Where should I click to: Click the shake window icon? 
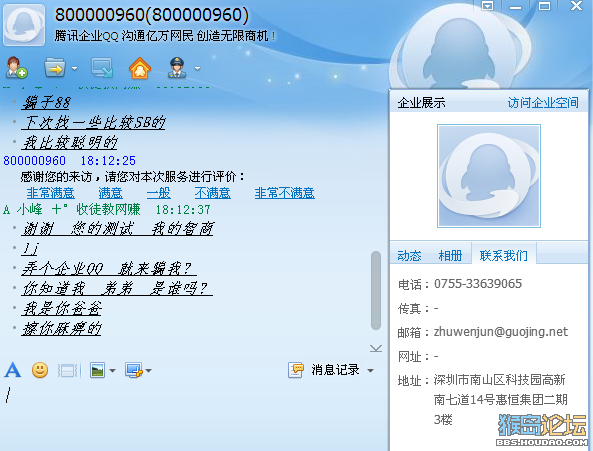(69, 370)
